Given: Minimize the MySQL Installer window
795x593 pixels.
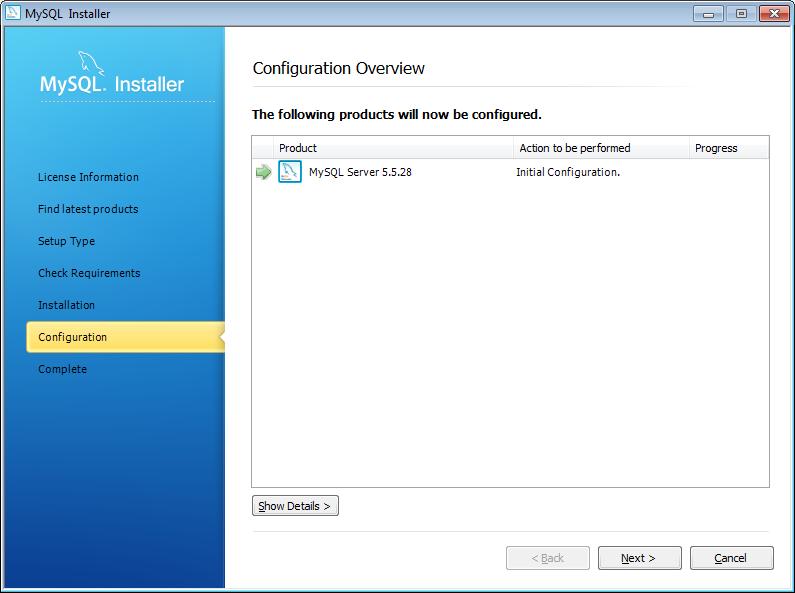Looking at the screenshot, I should coord(708,14).
